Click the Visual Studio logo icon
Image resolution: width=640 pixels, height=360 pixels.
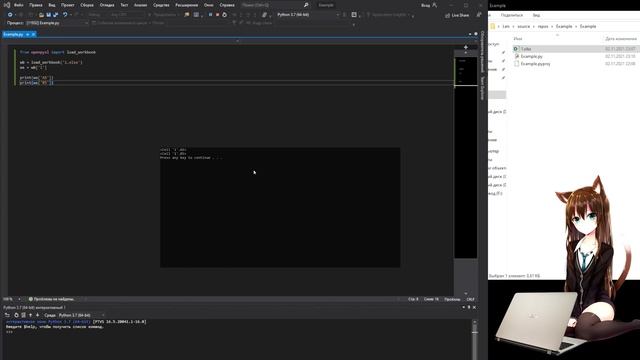pos(7,5)
